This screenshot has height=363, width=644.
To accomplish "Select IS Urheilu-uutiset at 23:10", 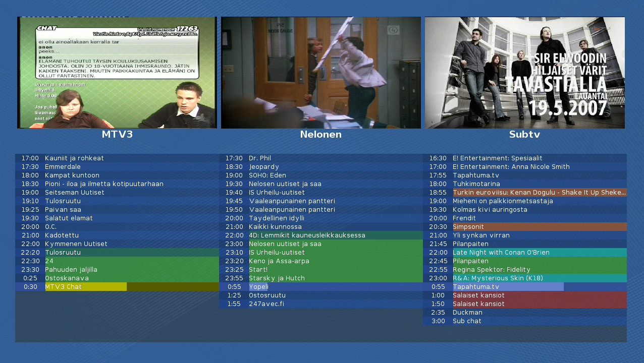I will click(x=321, y=253).
